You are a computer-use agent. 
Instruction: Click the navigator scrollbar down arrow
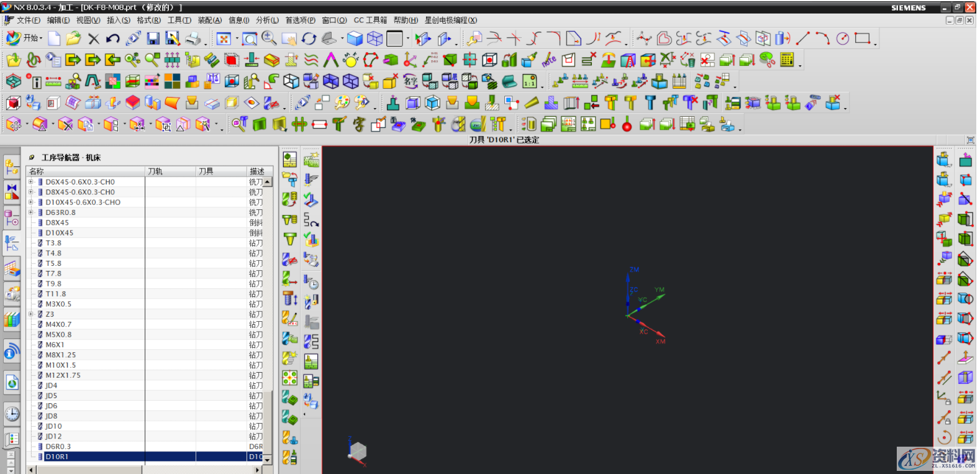tap(268, 460)
